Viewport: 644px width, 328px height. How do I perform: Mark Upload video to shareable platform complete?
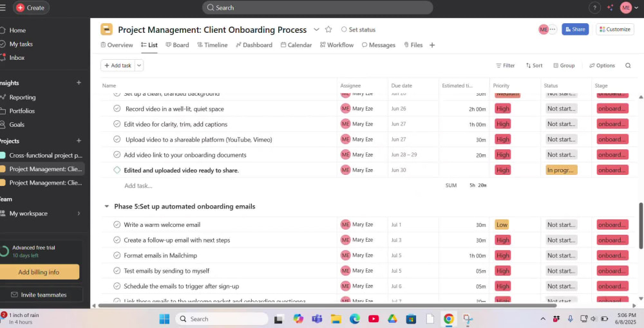pyautogui.click(x=117, y=140)
